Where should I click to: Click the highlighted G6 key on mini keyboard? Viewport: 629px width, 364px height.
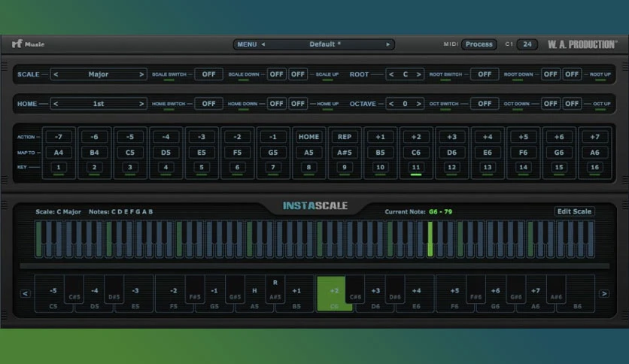pos(430,240)
